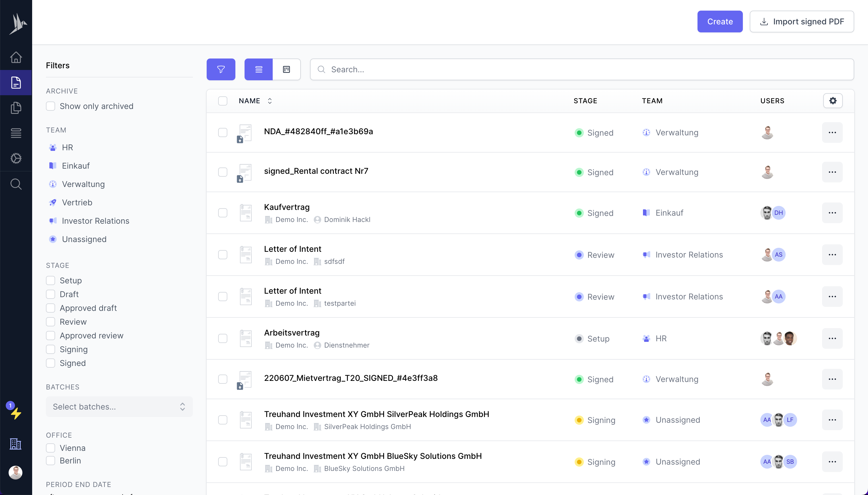Viewport: 868px width, 495px height.
Task: Click the Search input field
Action: (582, 69)
